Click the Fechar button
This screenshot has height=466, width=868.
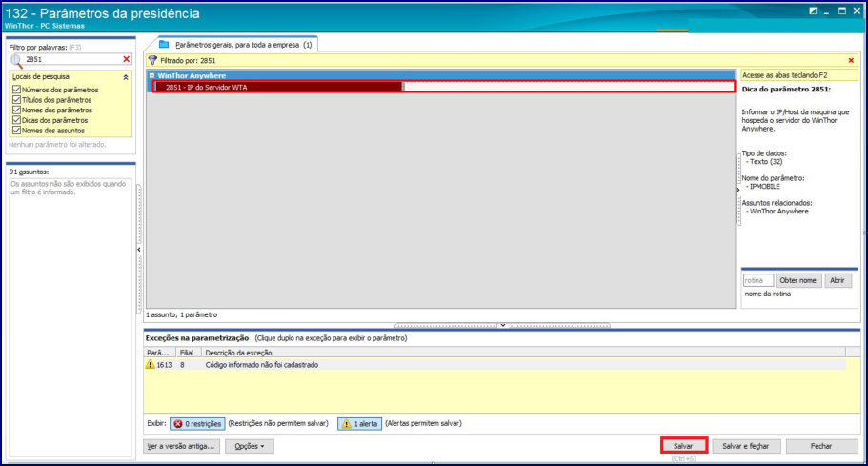(821, 446)
